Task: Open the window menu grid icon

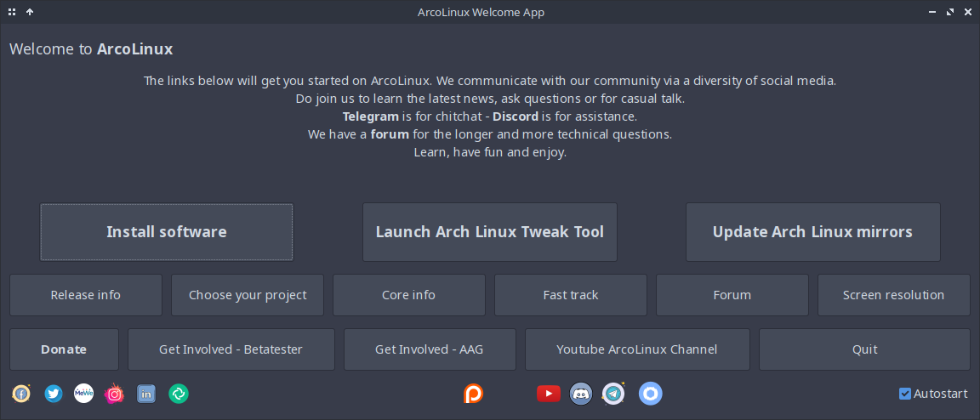Action: point(12,12)
